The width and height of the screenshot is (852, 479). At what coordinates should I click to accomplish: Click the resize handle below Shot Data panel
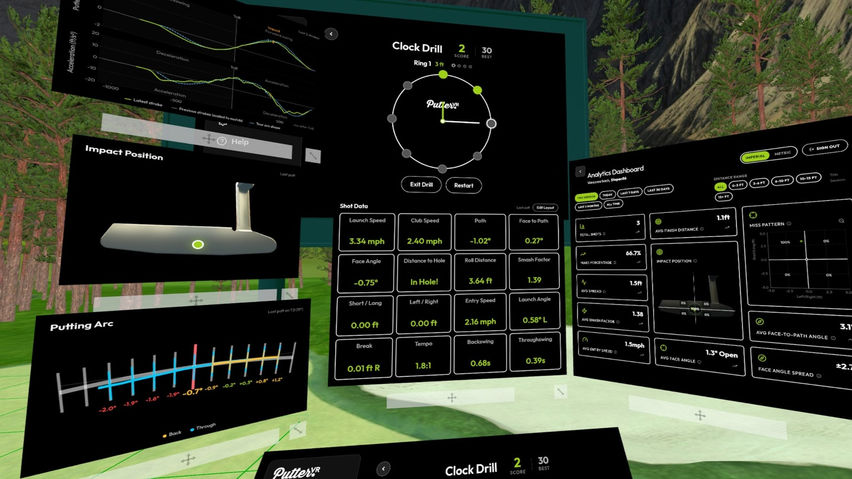pyautogui.click(x=561, y=392)
